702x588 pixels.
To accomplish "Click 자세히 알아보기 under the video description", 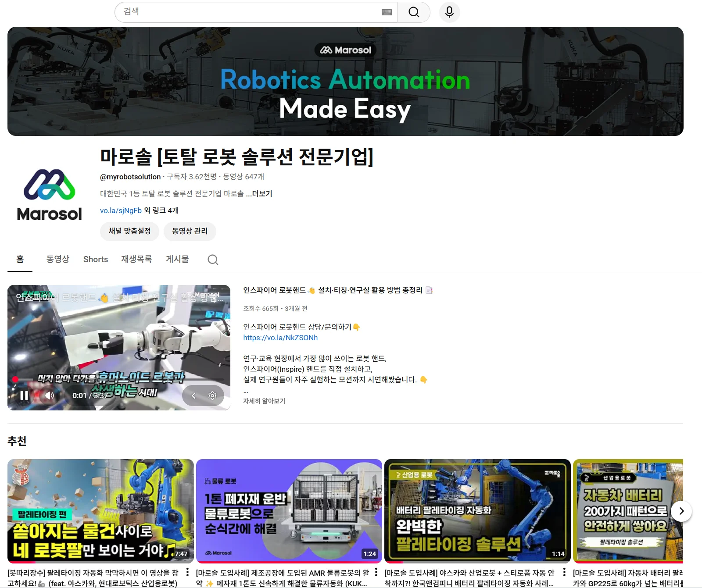I will (264, 401).
